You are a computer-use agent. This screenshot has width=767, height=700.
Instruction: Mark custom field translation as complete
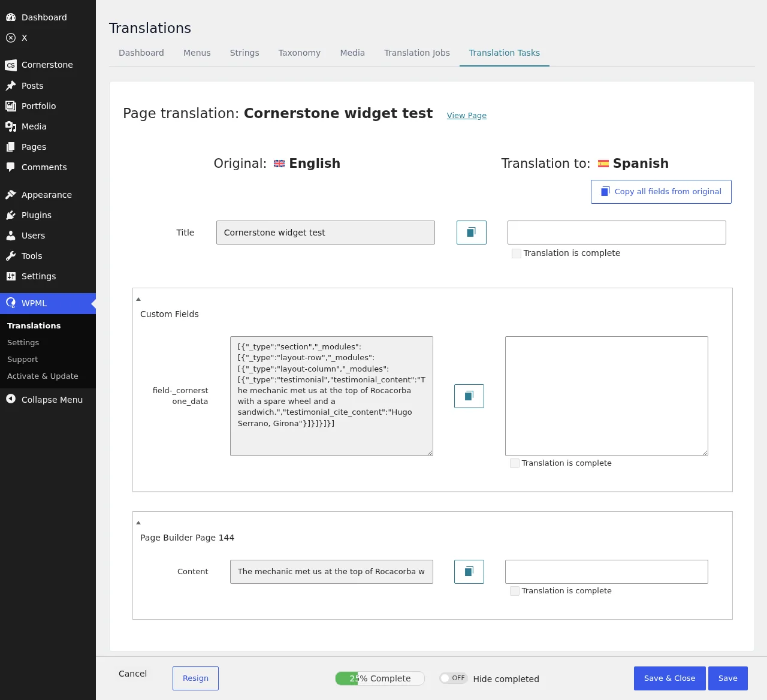(515, 463)
